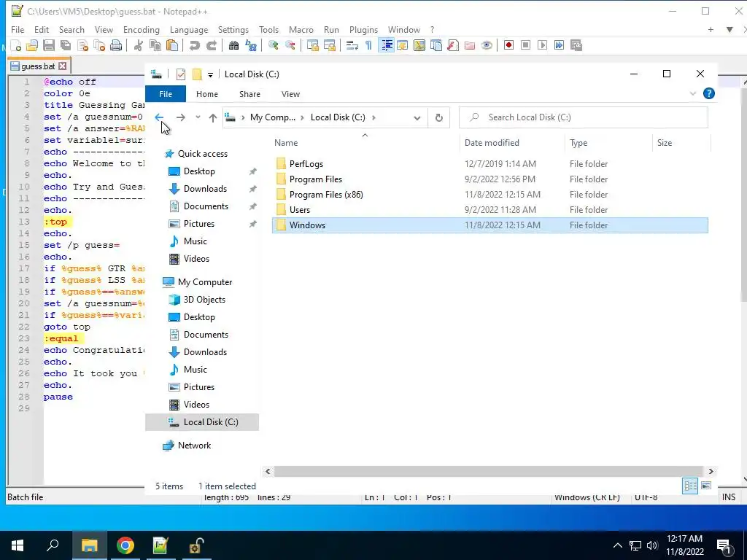The width and height of the screenshot is (747, 560).
Task: Expand the Explorer ribbon chevron
Action: [x=693, y=94]
